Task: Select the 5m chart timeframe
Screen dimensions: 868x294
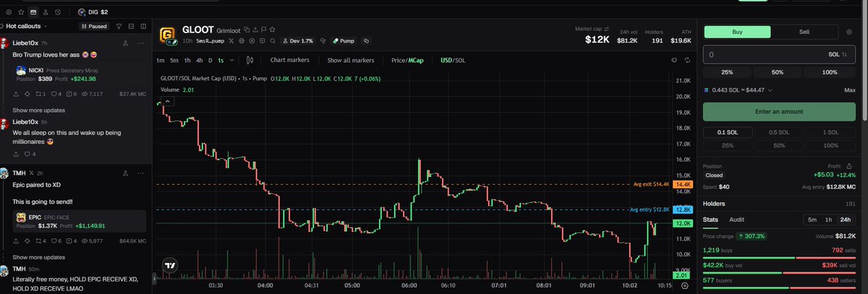Action: tap(174, 61)
